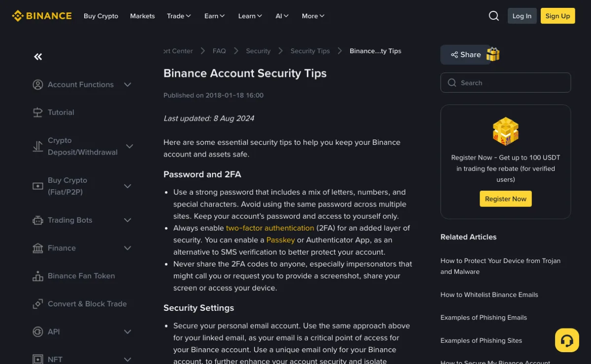Click the Related Articles heading
This screenshot has width=591, height=364.
(x=468, y=237)
